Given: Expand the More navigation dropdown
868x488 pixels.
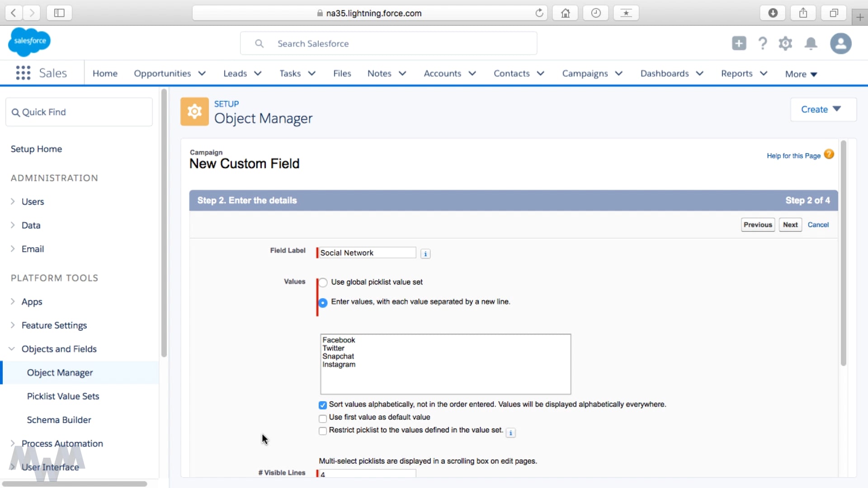Looking at the screenshot, I should click(x=801, y=73).
